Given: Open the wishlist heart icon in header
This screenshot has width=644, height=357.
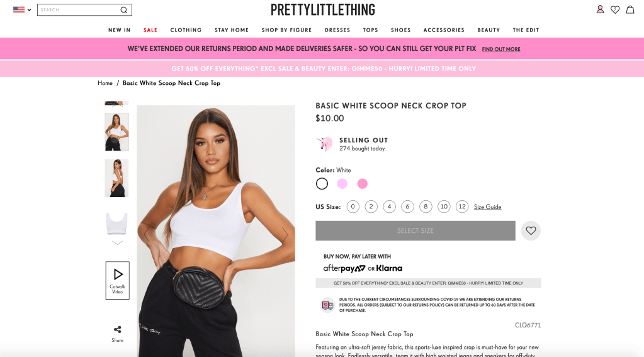Looking at the screenshot, I should pyautogui.click(x=615, y=9).
